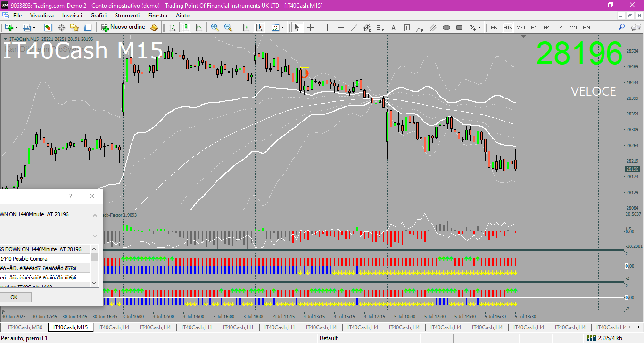This screenshot has width=644, height=343.
Task: Open the search magnifier icon
Action: point(622,27)
